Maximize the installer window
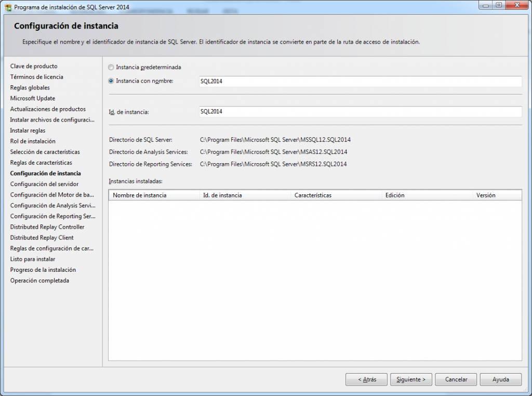 [499, 5]
